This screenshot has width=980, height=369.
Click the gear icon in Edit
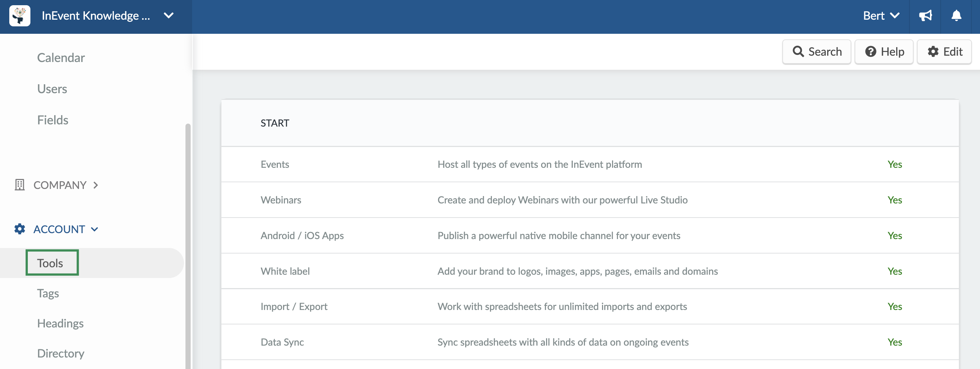tap(933, 52)
